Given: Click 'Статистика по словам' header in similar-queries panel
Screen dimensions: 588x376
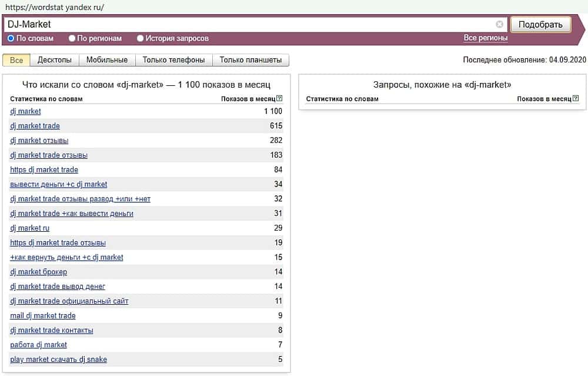Looking at the screenshot, I should point(342,99).
